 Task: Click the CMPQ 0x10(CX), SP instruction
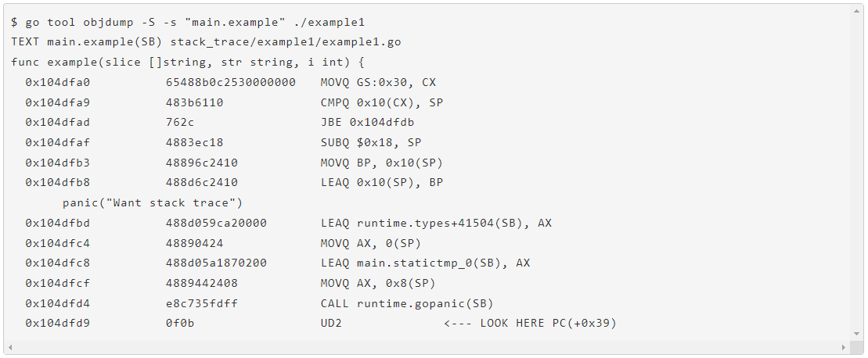coord(381,102)
